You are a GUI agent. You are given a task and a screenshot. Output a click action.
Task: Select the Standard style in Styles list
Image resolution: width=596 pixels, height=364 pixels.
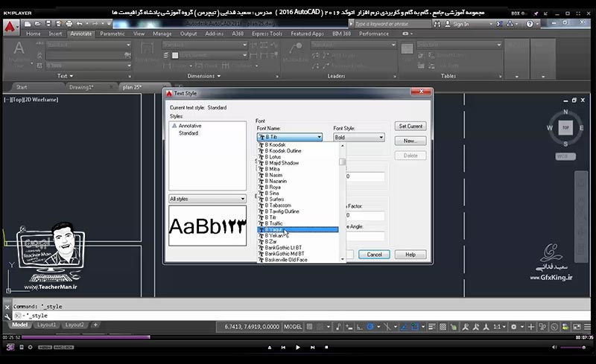point(188,133)
